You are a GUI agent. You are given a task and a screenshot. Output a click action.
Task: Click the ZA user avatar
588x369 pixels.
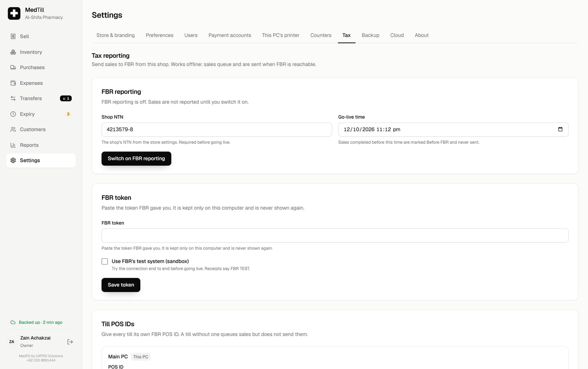(x=12, y=342)
